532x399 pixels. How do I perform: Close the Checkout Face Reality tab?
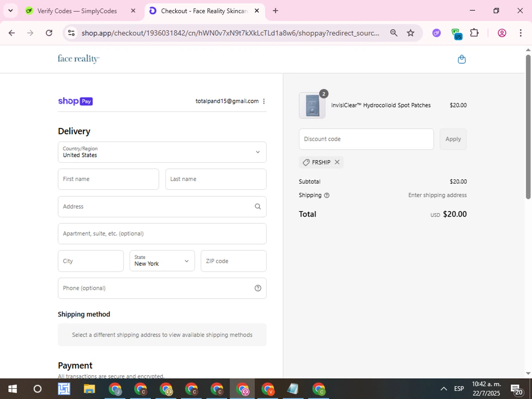[x=257, y=11]
